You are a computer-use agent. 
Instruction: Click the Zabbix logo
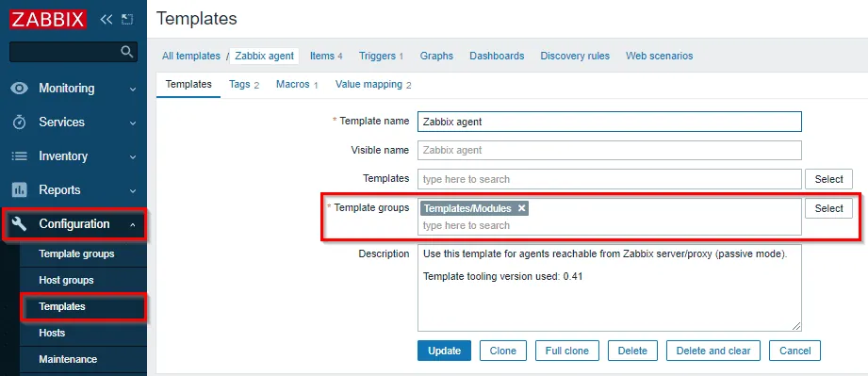[x=48, y=20]
